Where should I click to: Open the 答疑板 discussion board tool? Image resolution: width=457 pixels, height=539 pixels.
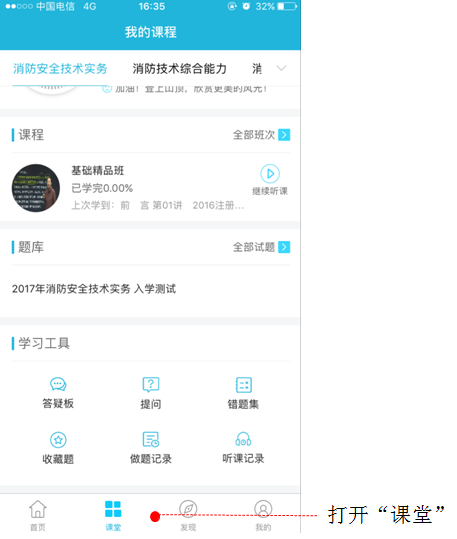point(58,393)
